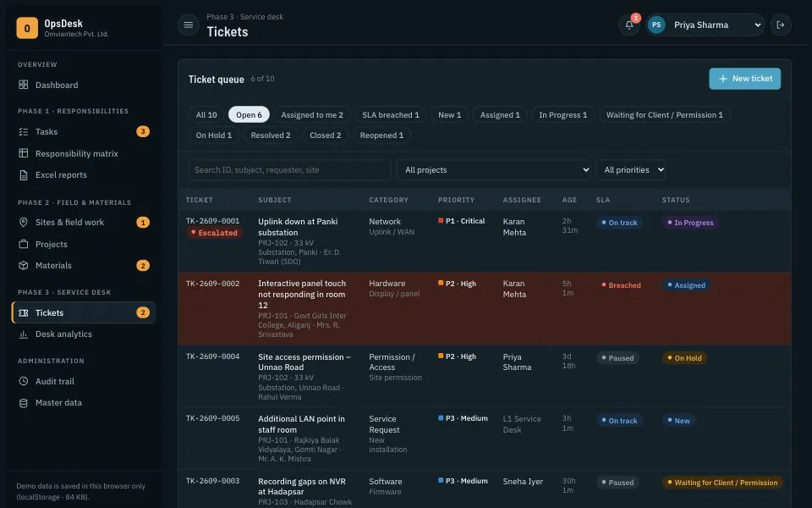
Task: Click the PS user avatar
Action: [656, 25]
